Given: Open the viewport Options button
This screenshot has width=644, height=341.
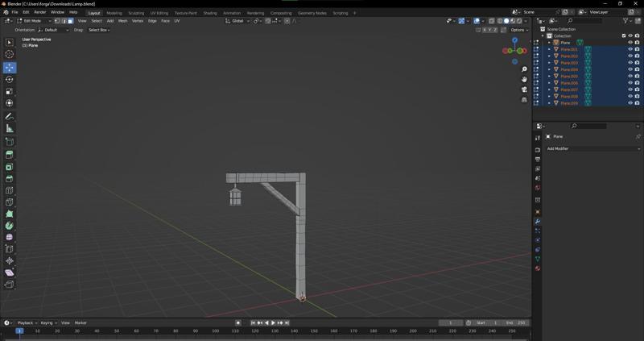Looking at the screenshot, I should pyautogui.click(x=519, y=30).
